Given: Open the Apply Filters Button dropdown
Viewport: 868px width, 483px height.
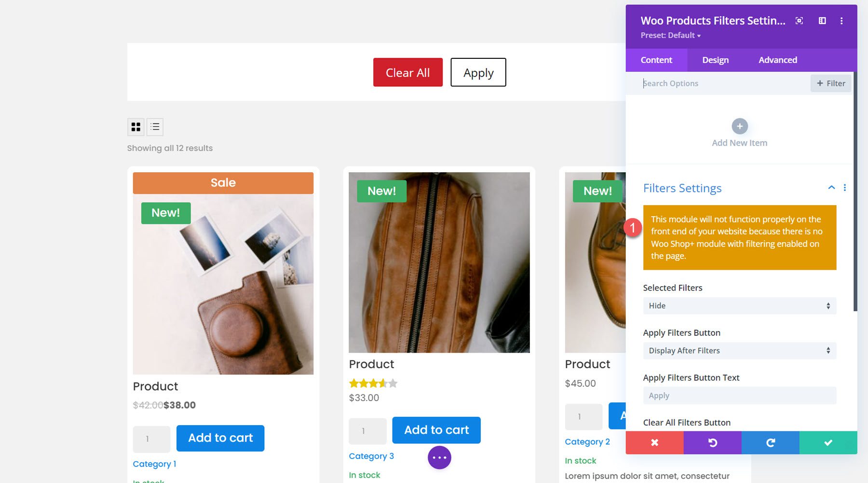Looking at the screenshot, I should click(739, 350).
